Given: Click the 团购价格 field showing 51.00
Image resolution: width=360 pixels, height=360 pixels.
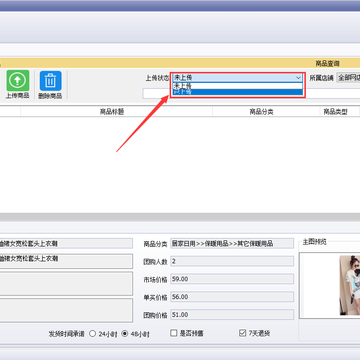Looking at the screenshot, I should (x=232, y=314).
